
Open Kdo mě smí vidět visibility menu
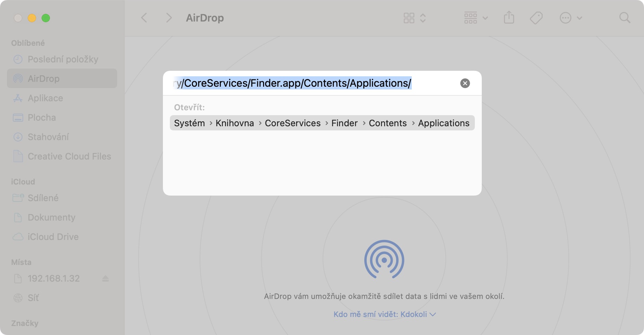click(384, 314)
